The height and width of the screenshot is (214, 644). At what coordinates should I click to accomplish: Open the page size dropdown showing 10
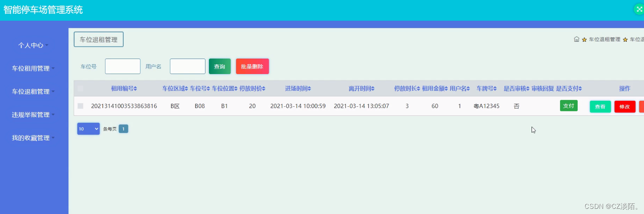click(x=88, y=129)
